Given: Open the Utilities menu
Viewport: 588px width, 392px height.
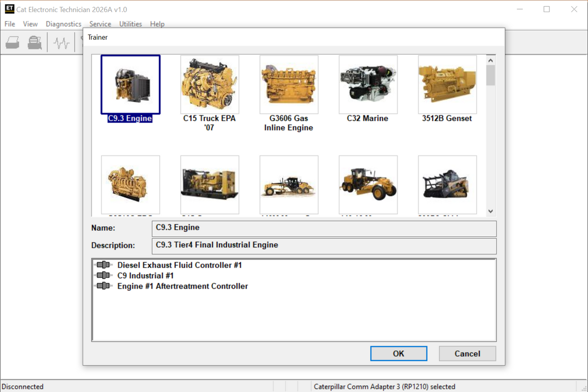Looking at the screenshot, I should tap(130, 24).
